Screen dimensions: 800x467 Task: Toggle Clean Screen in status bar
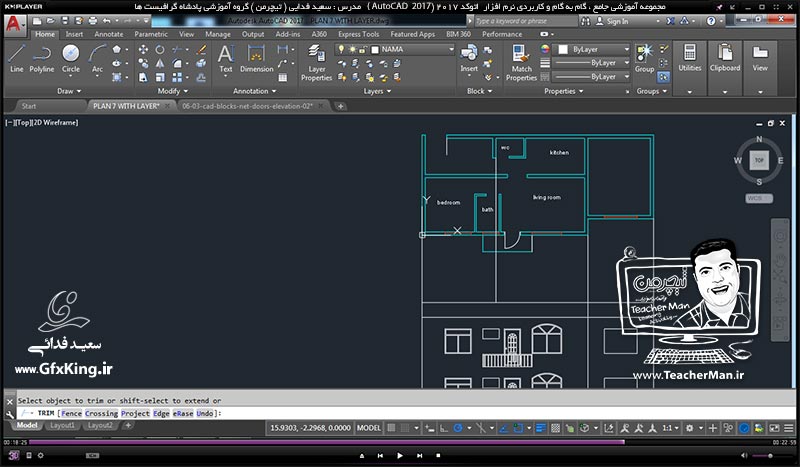click(774, 428)
